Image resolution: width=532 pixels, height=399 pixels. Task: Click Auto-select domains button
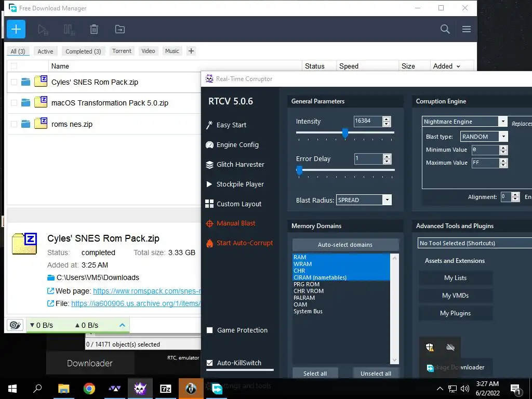pos(345,245)
